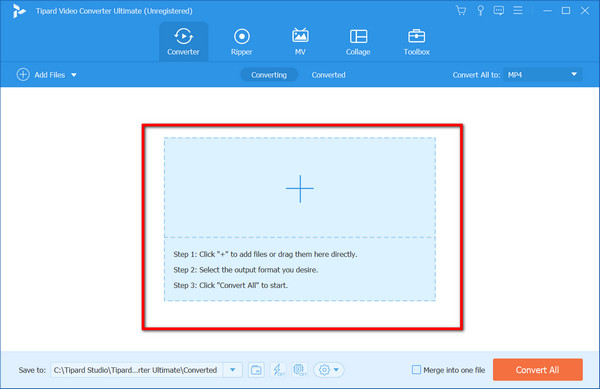Click the big plus to add files
Screen dimensions: 600x389
pos(300,188)
